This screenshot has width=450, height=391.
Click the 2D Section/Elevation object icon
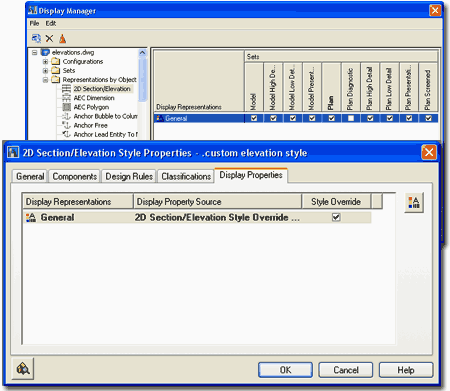67,89
